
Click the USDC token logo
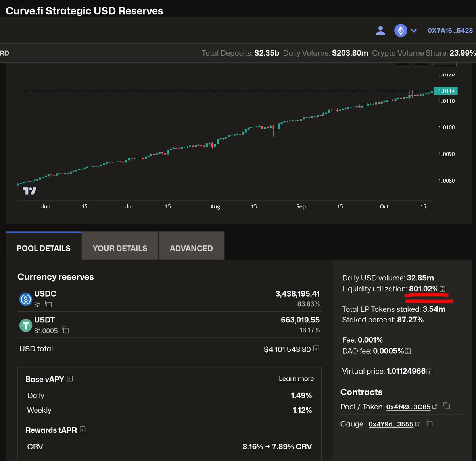pos(26,299)
